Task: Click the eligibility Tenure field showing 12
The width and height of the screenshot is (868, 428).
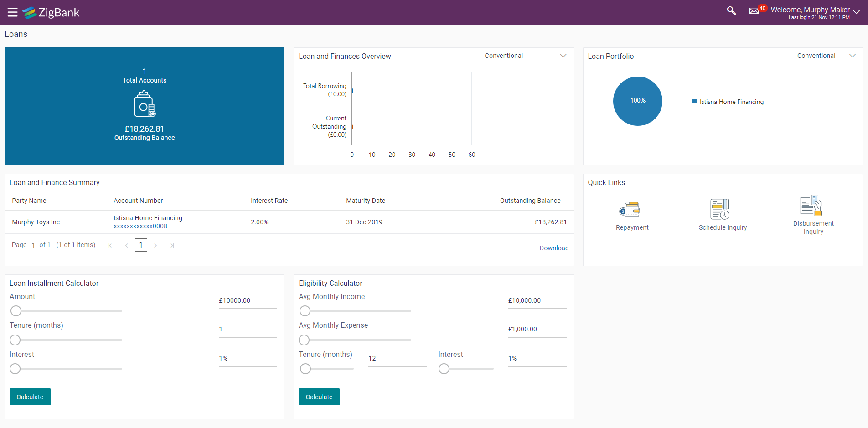Action: 397,359
